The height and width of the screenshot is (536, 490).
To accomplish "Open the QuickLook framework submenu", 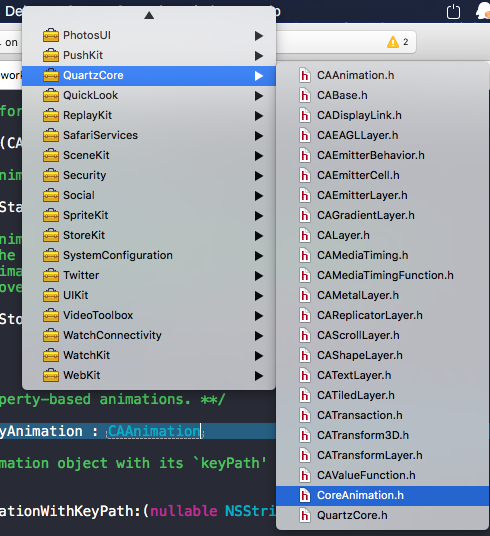I will (x=149, y=95).
